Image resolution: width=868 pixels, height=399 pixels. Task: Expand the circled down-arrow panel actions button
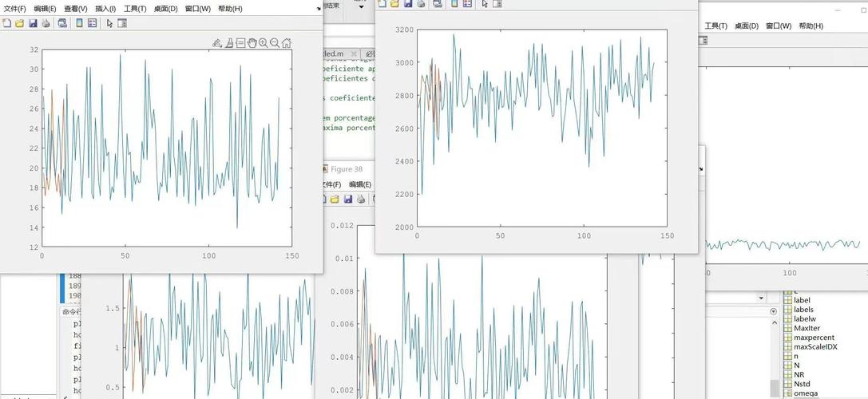773,311
